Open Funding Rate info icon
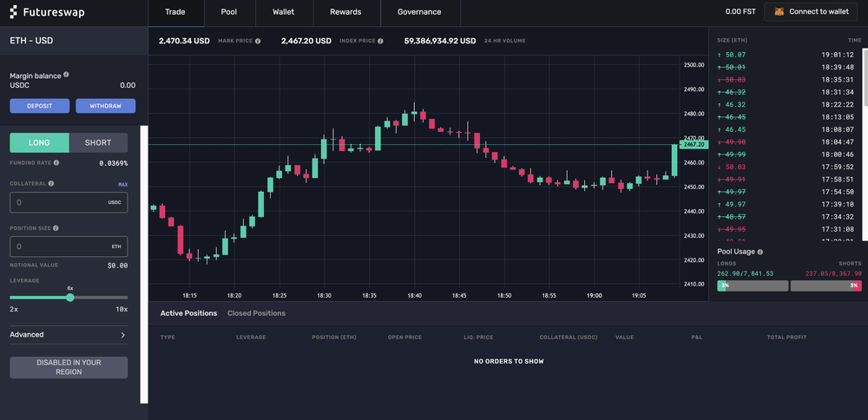The image size is (868, 420). (x=56, y=163)
